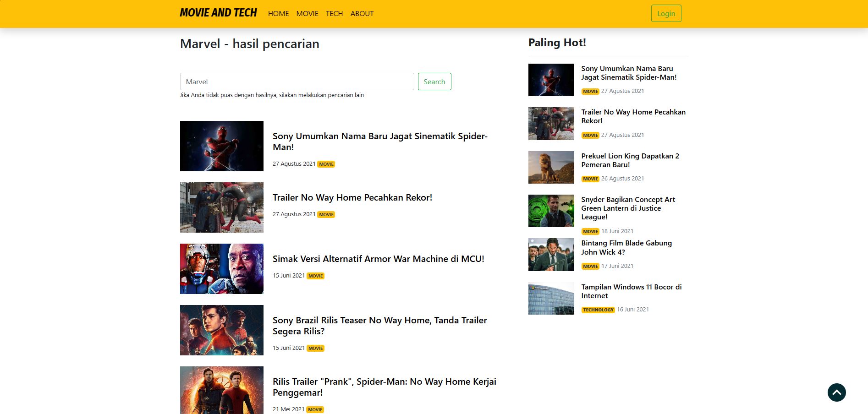Click Spider-Man thumbnail of first search result
868x414 pixels.
222,146
